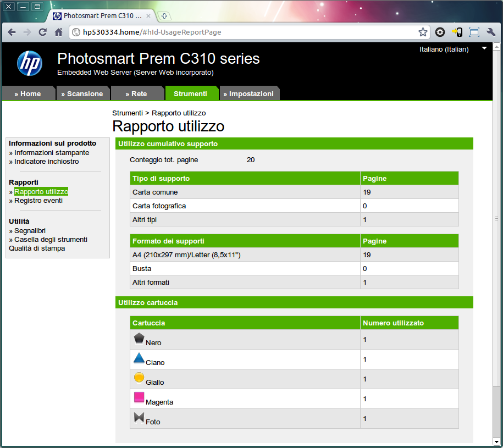The width and height of the screenshot is (503, 448).
Task: Click the browser back arrow
Action: (12, 32)
